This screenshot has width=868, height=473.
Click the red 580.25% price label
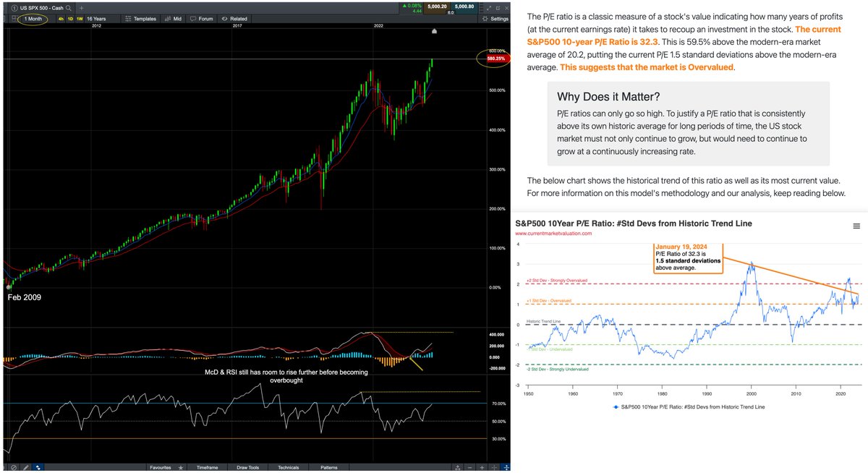[498, 59]
